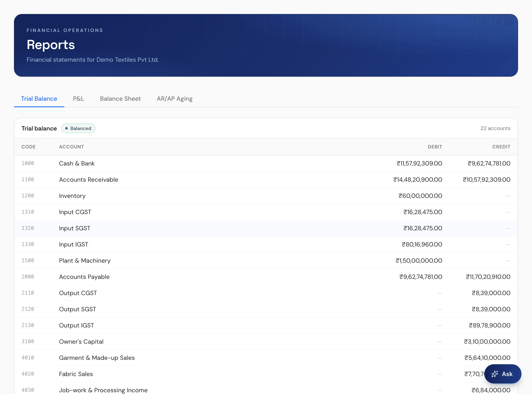This screenshot has width=532, height=394.
Task: Click the CODE column header
Action: click(29, 147)
